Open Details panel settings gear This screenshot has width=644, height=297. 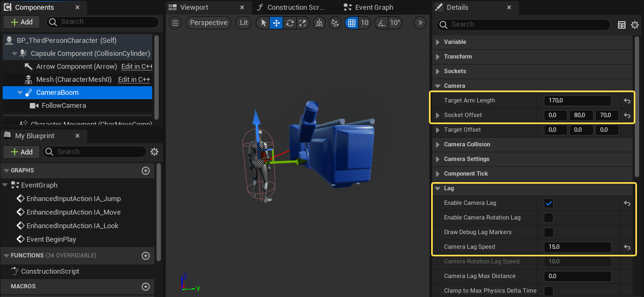pyautogui.click(x=635, y=25)
